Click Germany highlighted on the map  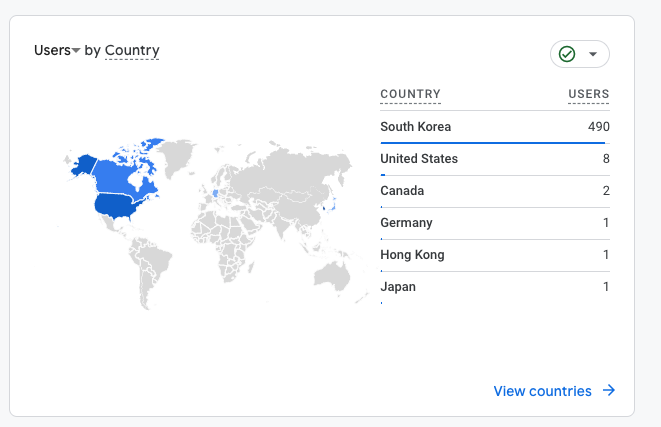click(x=215, y=193)
